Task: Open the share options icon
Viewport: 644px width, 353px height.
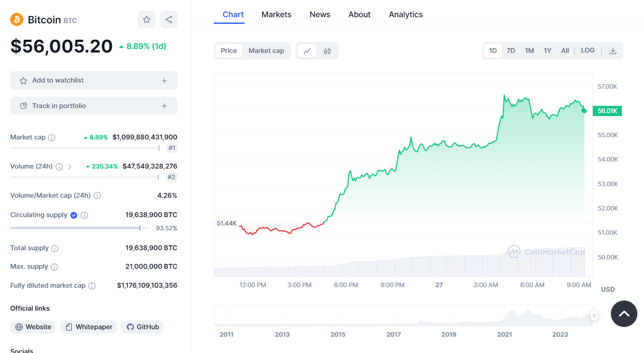Action: 169,19
